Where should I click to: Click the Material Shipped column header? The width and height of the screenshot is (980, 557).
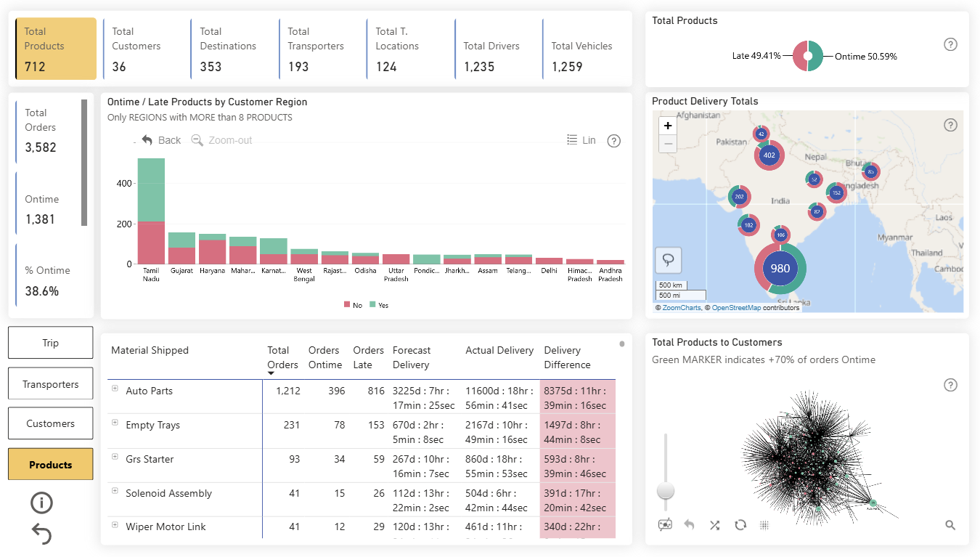tap(150, 350)
